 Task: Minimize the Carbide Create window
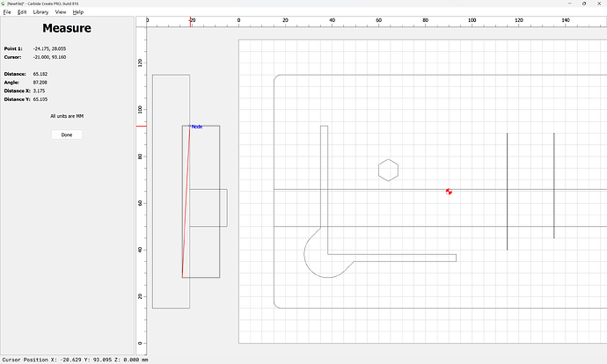[x=570, y=4]
